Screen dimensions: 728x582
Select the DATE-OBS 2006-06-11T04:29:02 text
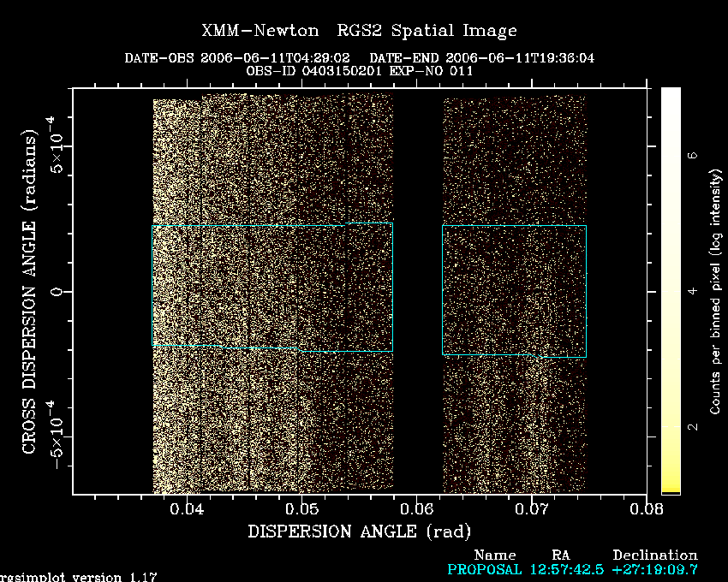[236, 58]
